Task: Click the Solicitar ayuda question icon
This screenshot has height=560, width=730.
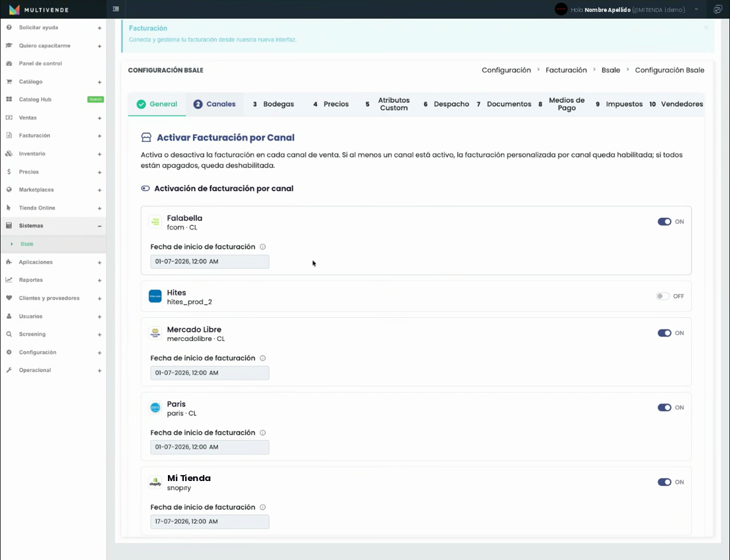Action: pos(9,27)
